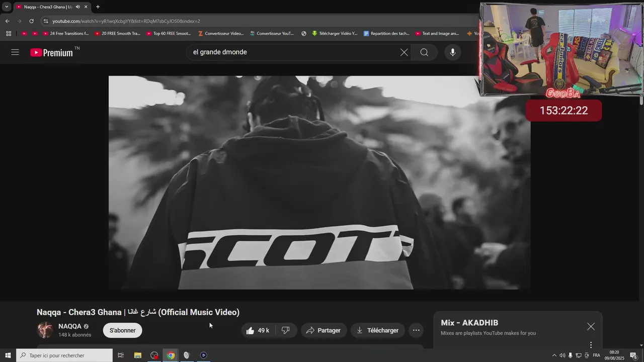The width and height of the screenshot is (644, 362).
Task: Click the taskbar search box
Action: (x=64, y=355)
